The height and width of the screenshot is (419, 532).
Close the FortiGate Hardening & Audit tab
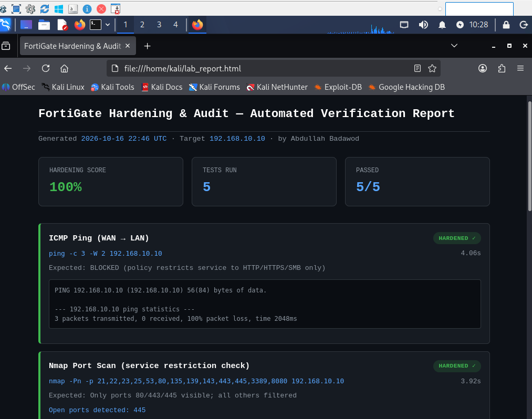coord(128,46)
